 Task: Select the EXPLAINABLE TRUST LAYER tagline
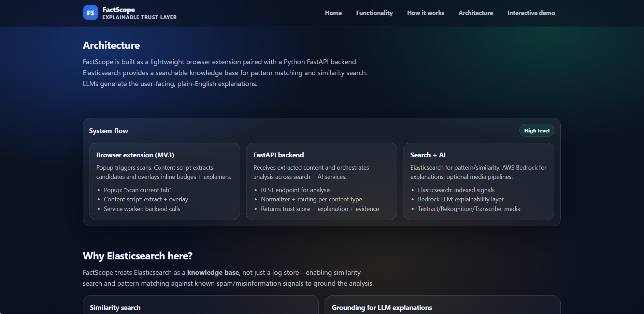pyautogui.click(x=139, y=17)
